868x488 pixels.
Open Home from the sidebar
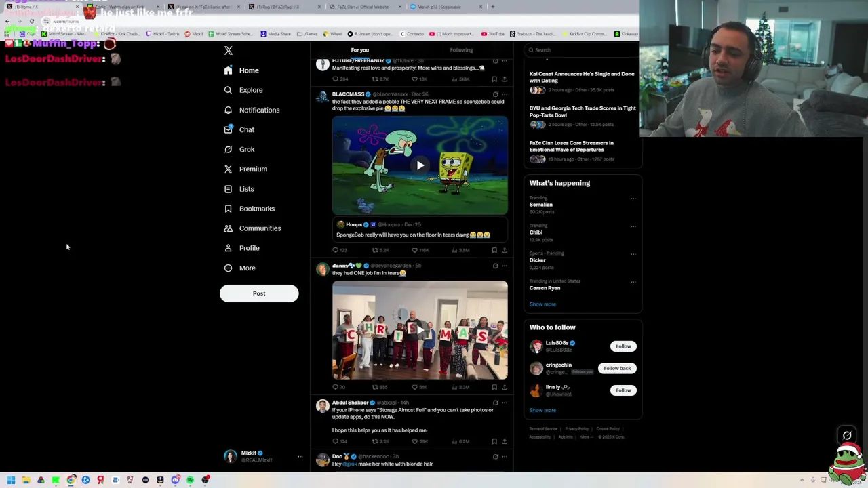point(241,70)
